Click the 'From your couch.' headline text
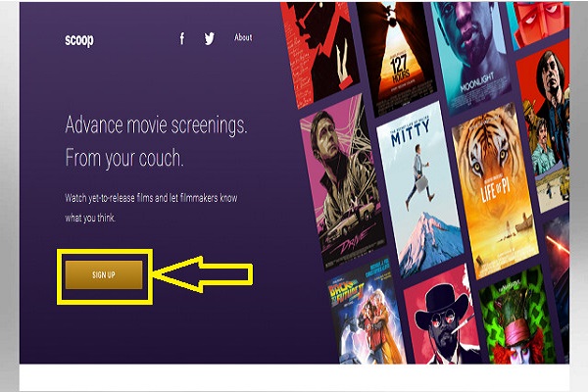The height and width of the screenshot is (392, 588). click(124, 158)
